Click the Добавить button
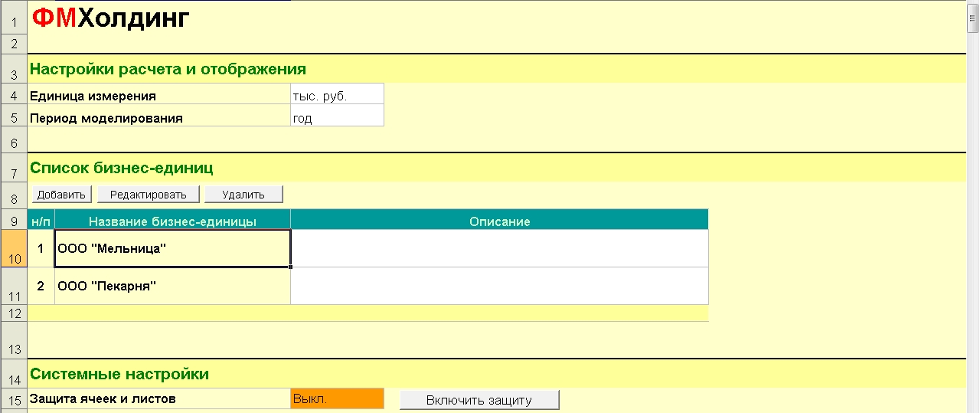Screen dimensions: 980x413 click(61, 195)
